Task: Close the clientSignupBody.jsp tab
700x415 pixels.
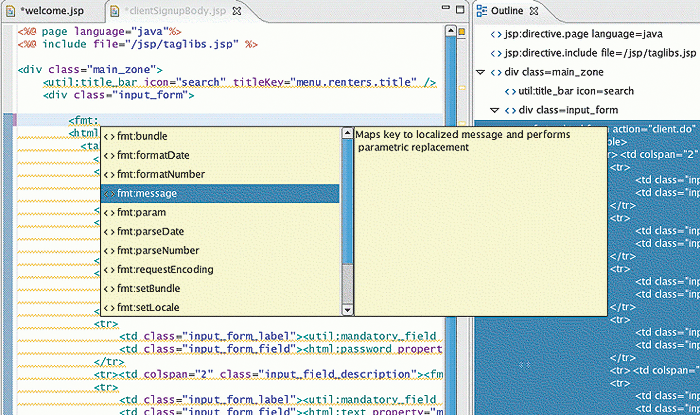Action: tap(237, 11)
